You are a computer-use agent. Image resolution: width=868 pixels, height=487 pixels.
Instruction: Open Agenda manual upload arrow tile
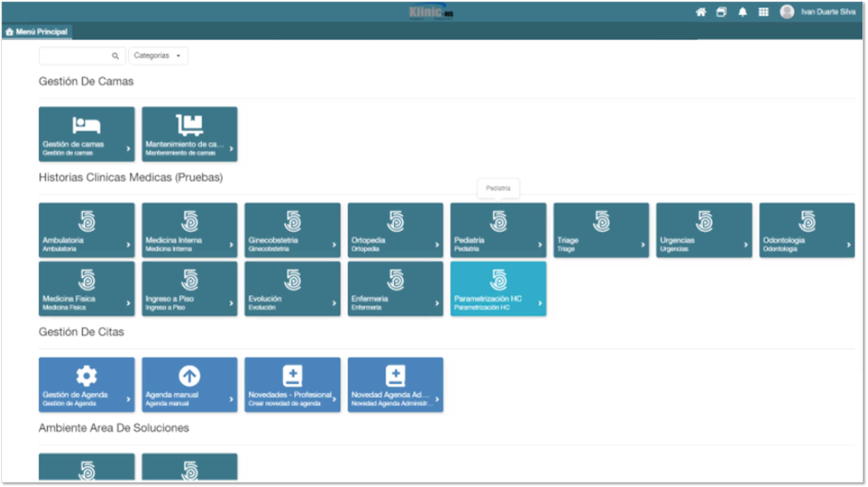click(189, 385)
